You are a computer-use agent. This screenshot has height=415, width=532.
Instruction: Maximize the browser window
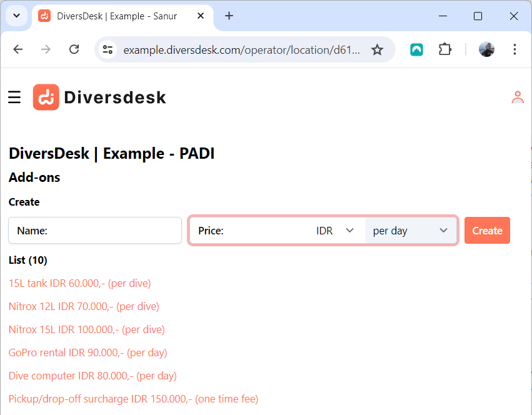click(478, 16)
